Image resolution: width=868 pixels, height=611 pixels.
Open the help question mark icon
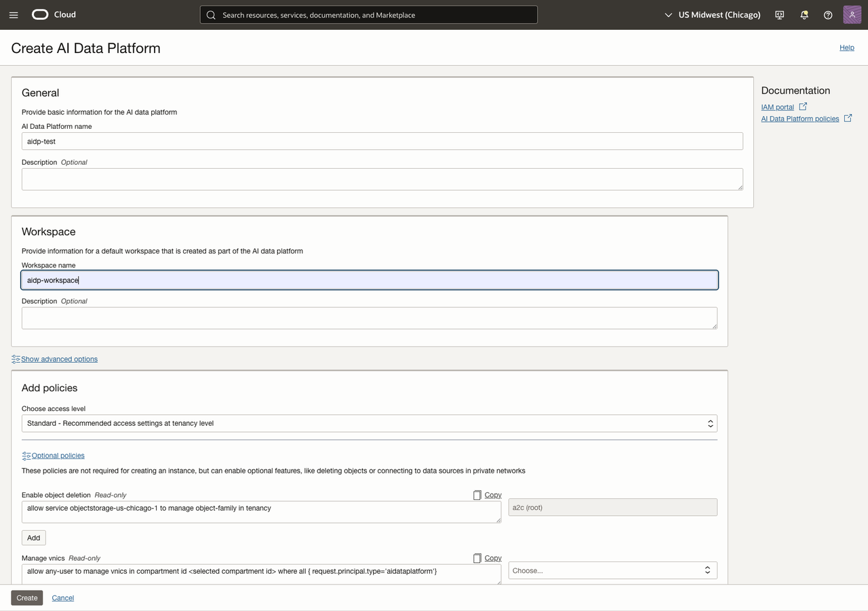click(828, 15)
